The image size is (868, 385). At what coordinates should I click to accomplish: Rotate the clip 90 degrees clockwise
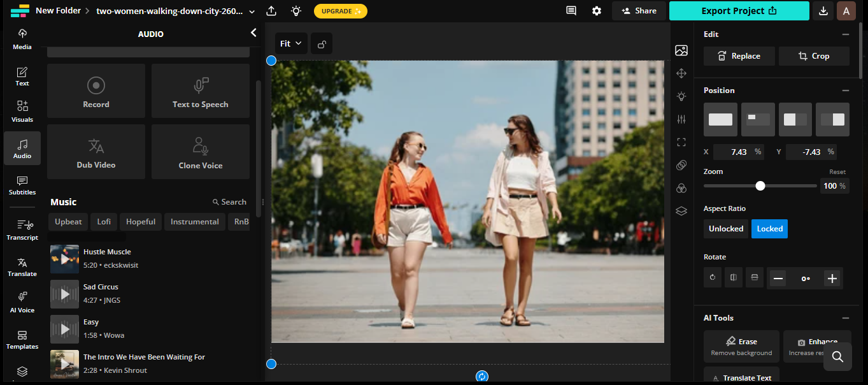tap(712, 277)
